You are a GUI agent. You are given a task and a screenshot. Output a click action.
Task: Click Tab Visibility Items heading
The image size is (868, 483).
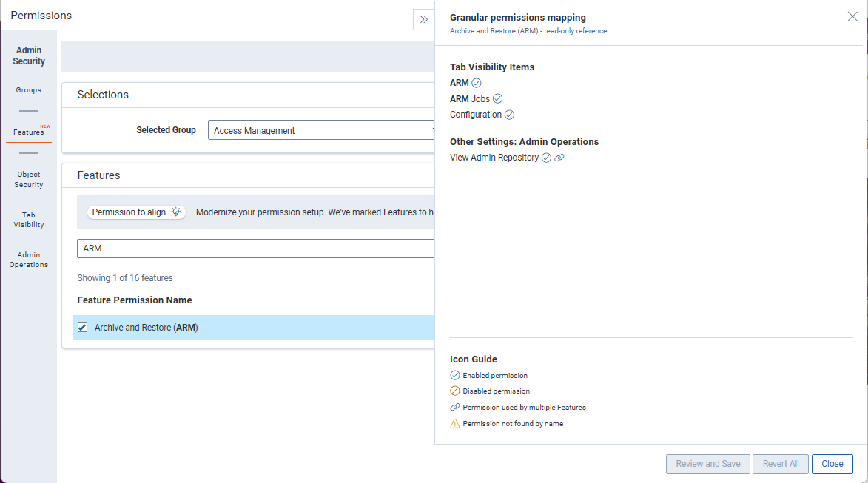tap(492, 67)
